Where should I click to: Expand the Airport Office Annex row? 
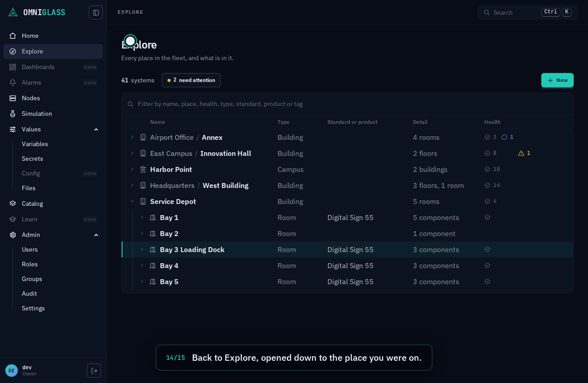click(x=132, y=137)
